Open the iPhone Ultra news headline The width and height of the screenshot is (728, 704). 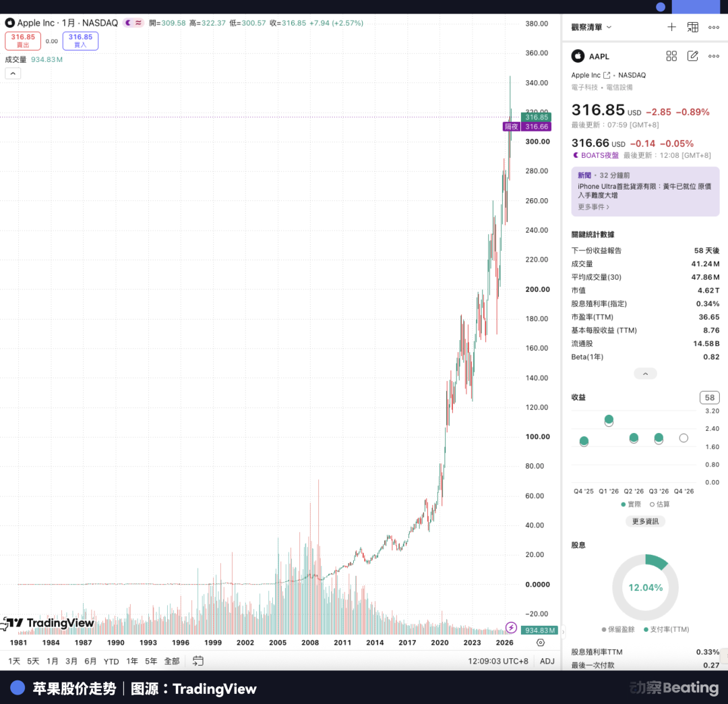click(x=644, y=191)
